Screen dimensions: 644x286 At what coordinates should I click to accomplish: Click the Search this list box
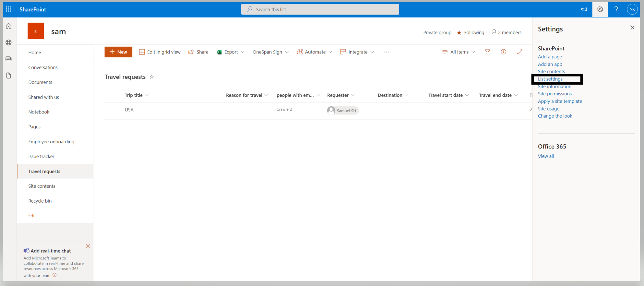coord(320,9)
